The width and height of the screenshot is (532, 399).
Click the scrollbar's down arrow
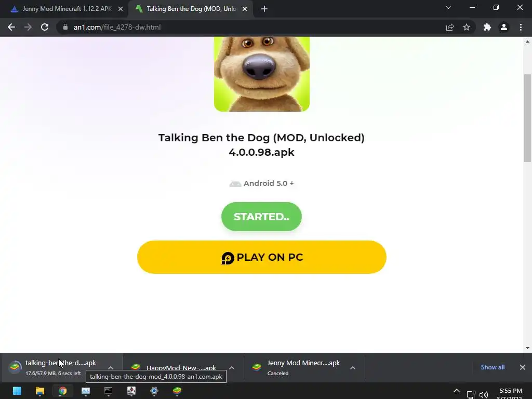527,348
